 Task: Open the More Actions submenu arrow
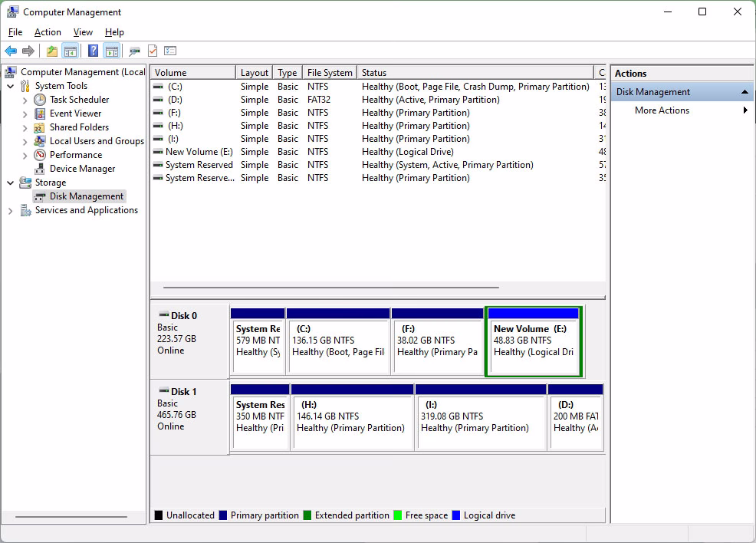745,110
